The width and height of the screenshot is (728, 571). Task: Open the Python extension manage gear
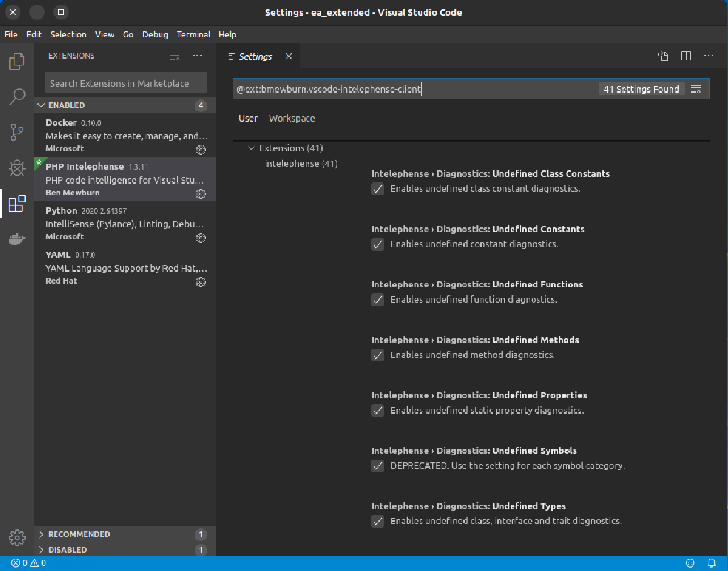200,237
